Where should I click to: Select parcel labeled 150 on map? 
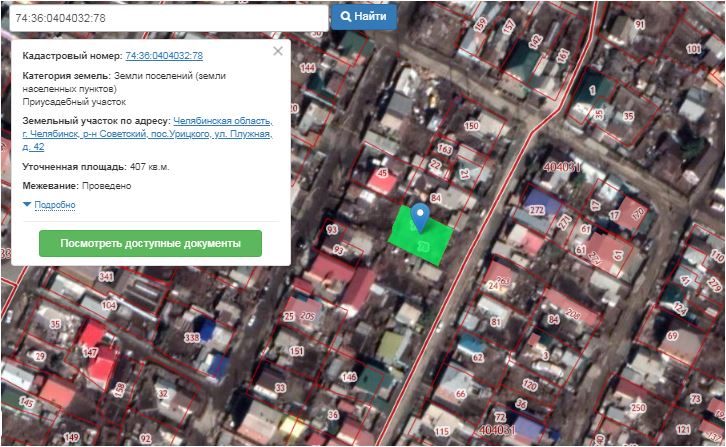point(471,126)
